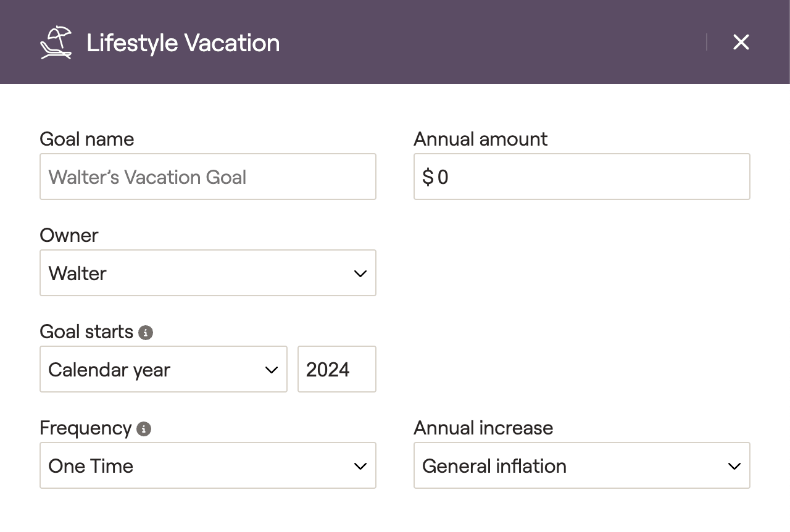
Task: Show info tooltip for Frequency
Action: click(144, 429)
